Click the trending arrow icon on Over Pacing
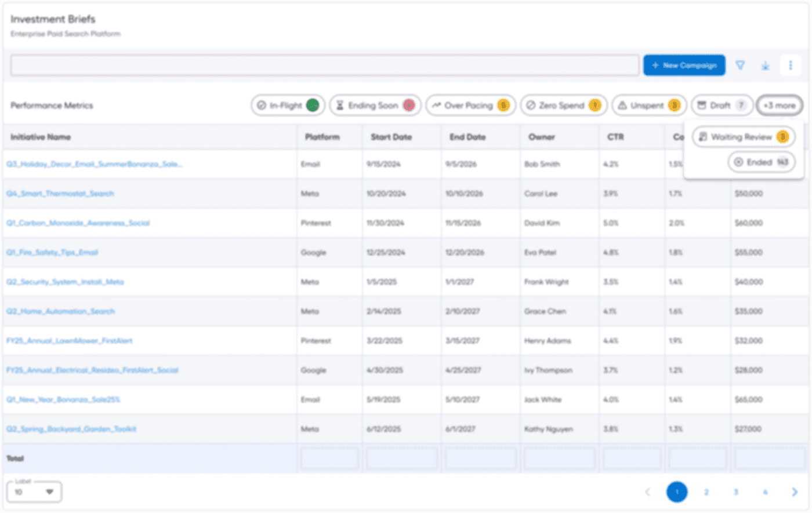 (x=437, y=105)
